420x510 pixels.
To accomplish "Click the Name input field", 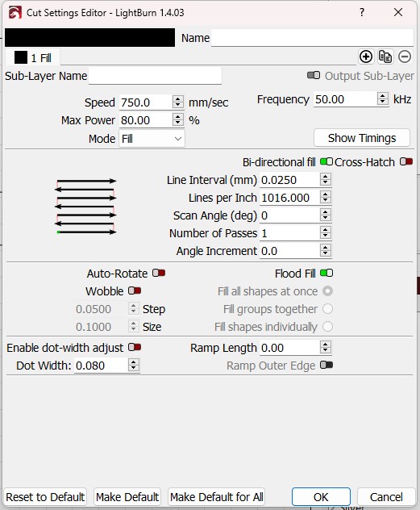I will tap(312, 38).
